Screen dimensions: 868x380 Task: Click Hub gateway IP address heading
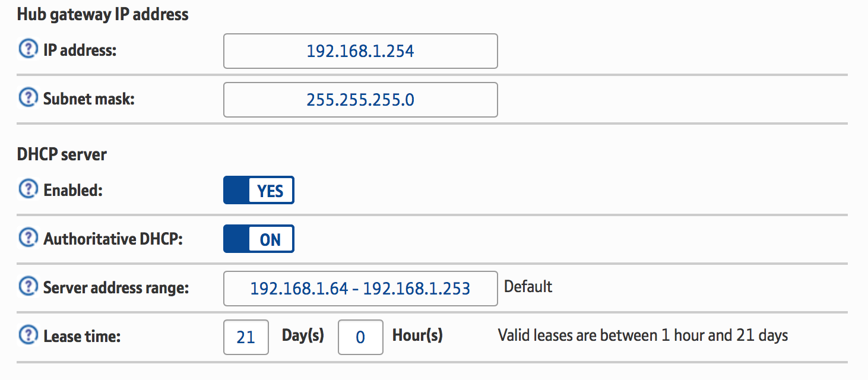[103, 15]
